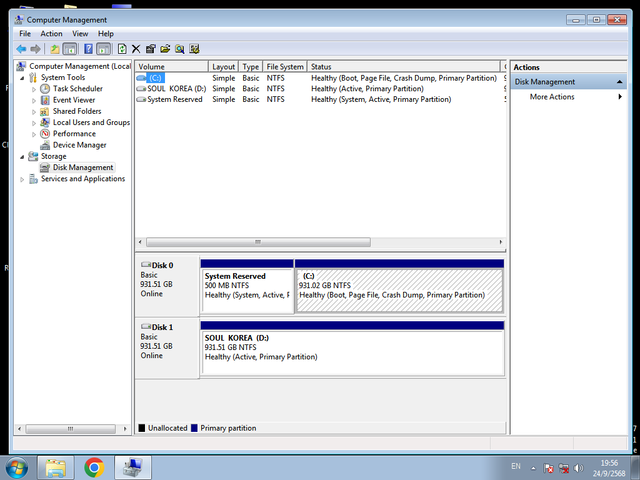
Task: Toggle Show/Hide Console Tree toolbar button
Action: pyautogui.click(x=70, y=49)
